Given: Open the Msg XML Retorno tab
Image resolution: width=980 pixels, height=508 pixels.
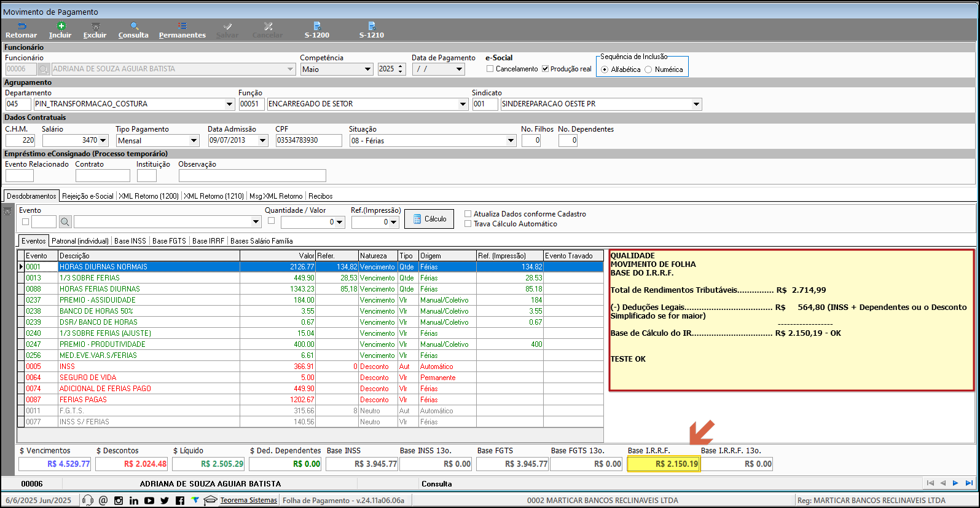Looking at the screenshot, I should tap(276, 196).
